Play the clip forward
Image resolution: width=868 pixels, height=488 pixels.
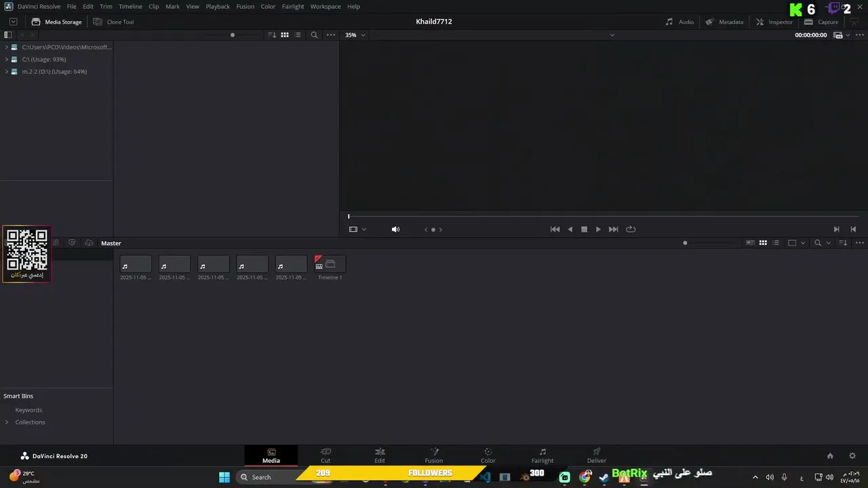tap(598, 229)
